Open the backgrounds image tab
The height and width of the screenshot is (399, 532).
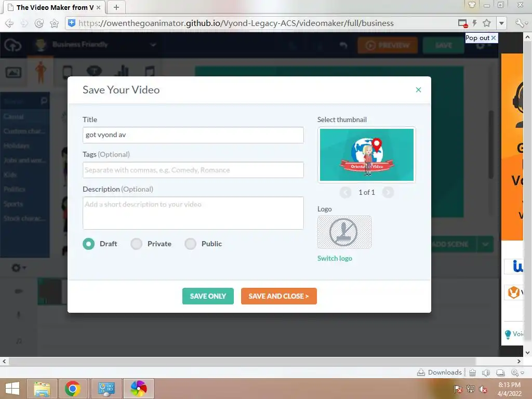(x=14, y=72)
